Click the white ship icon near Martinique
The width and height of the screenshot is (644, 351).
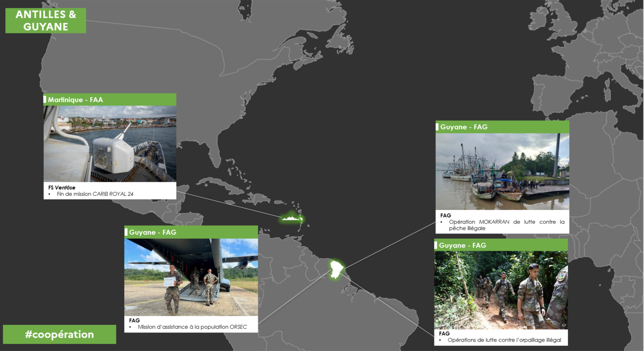pyautogui.click(x=291, y=218)
